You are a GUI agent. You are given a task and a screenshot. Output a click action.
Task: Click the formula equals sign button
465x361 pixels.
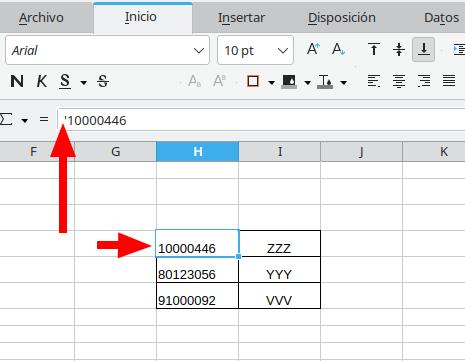click(44, 119)
